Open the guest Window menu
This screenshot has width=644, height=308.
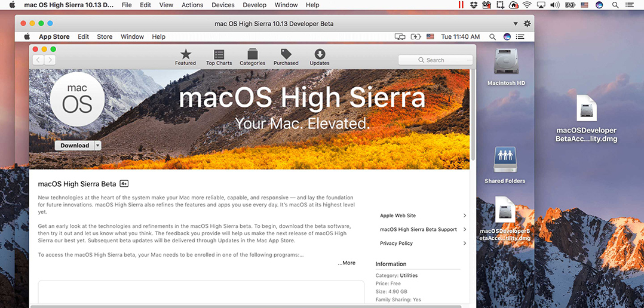tap(132, 36)
